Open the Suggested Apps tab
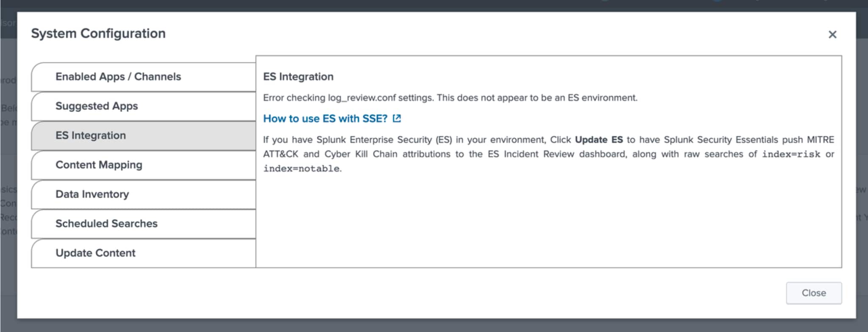 click(97, 106)
